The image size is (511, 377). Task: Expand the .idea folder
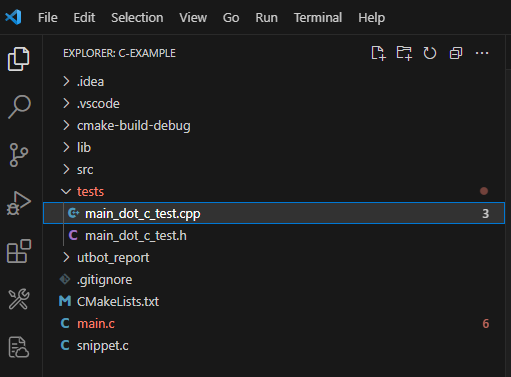coord(274,81)
